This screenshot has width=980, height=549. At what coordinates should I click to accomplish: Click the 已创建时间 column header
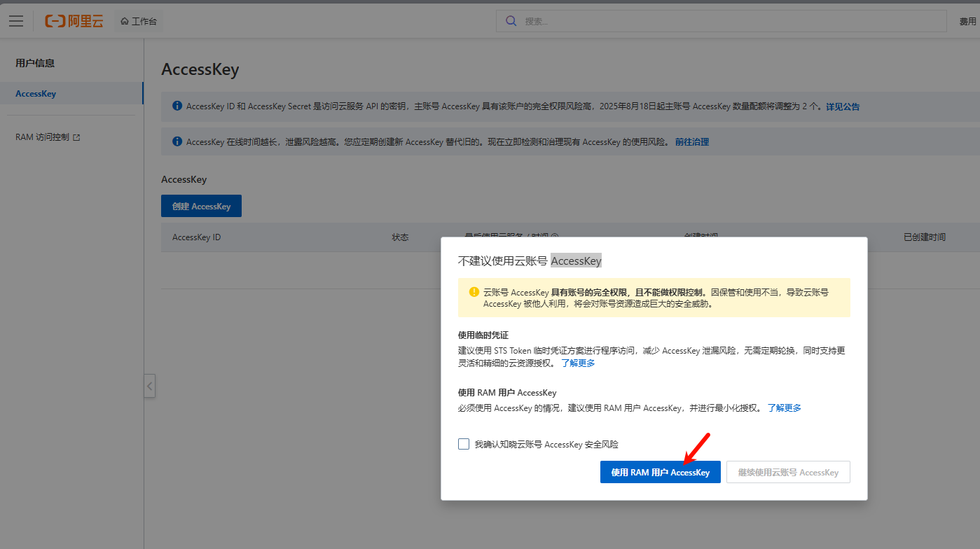925,237
